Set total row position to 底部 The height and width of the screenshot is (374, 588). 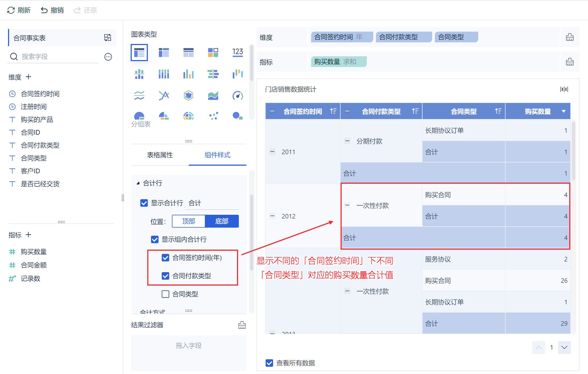tap(222, 221)
